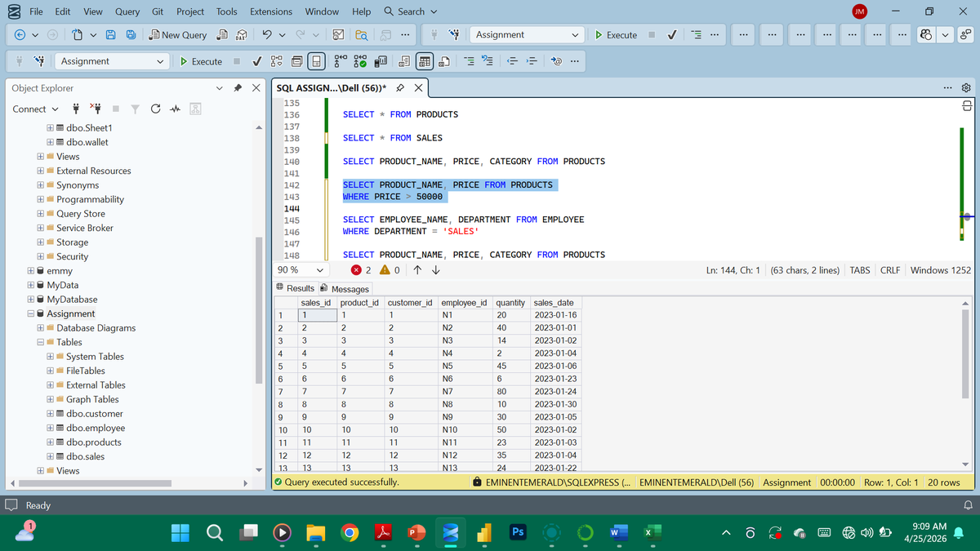
Task: Uncomment the selected lines
Action: coord(488,61)
